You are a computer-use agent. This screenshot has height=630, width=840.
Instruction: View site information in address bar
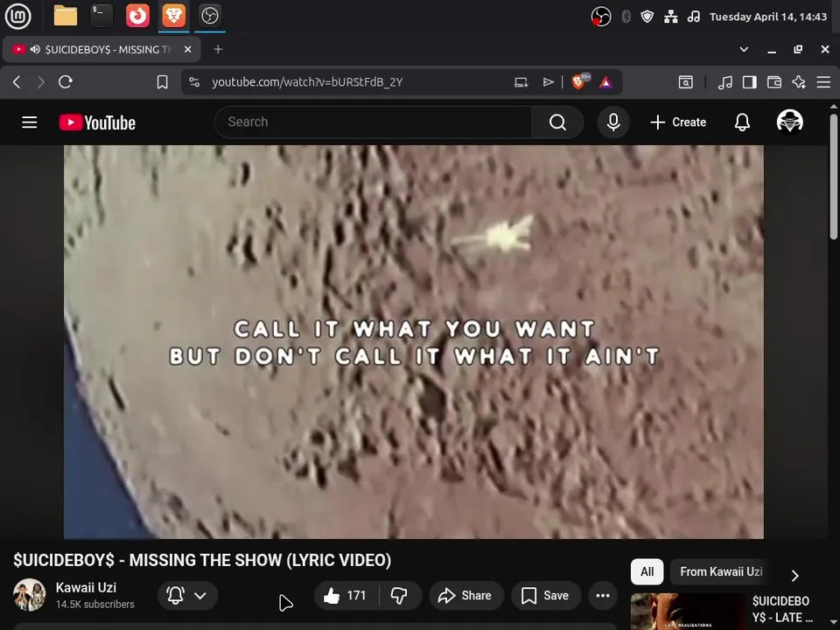tap(194, 82)
